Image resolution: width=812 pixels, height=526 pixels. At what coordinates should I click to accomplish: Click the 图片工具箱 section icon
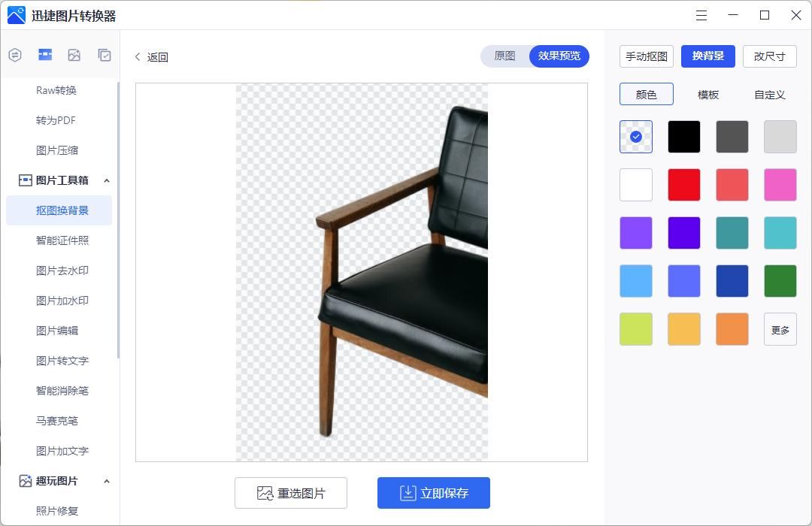(x=25, y=180)
